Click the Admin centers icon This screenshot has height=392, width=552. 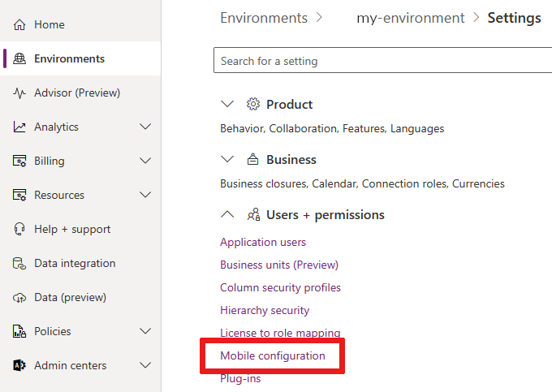20,366
